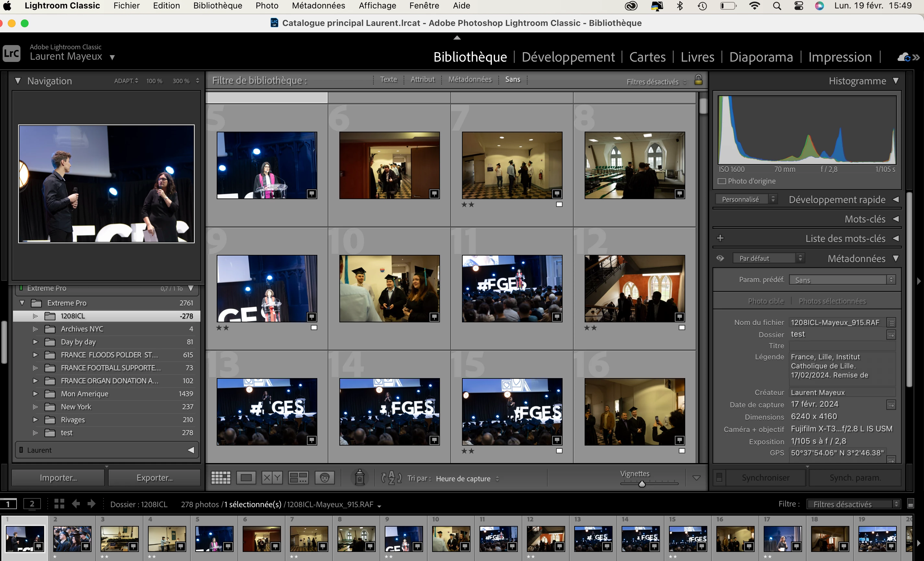Expand the Day by day folder
The width and height of the screenshot is (924, 561).
[x=35, y=342]
